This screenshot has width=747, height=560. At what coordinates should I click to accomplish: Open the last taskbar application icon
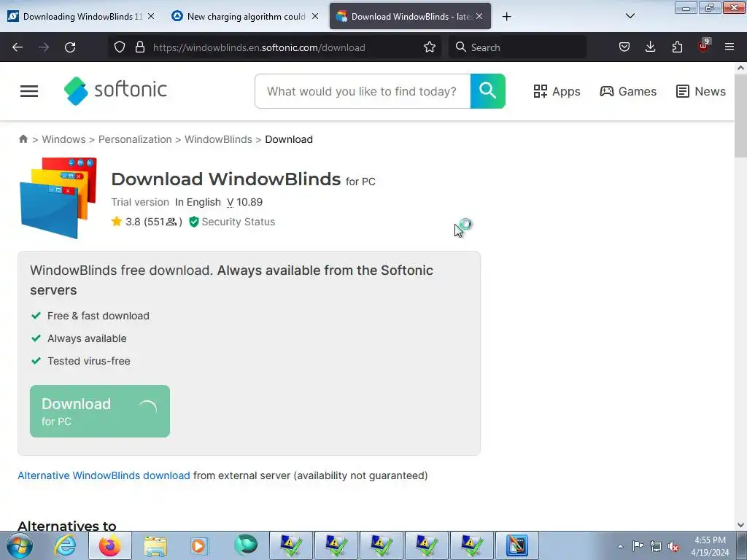pos(517,545)
